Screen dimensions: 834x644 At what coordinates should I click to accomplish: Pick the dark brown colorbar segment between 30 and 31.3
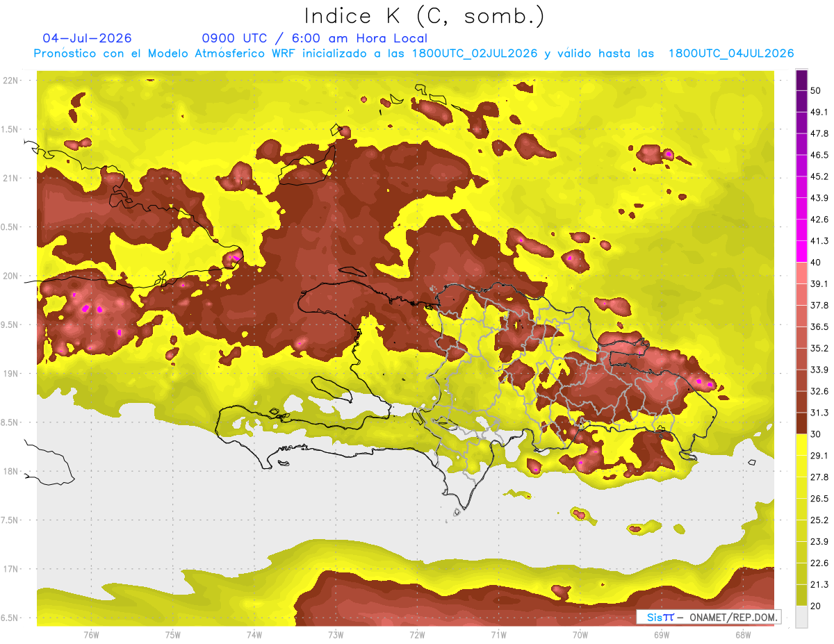tap(801, 423)
